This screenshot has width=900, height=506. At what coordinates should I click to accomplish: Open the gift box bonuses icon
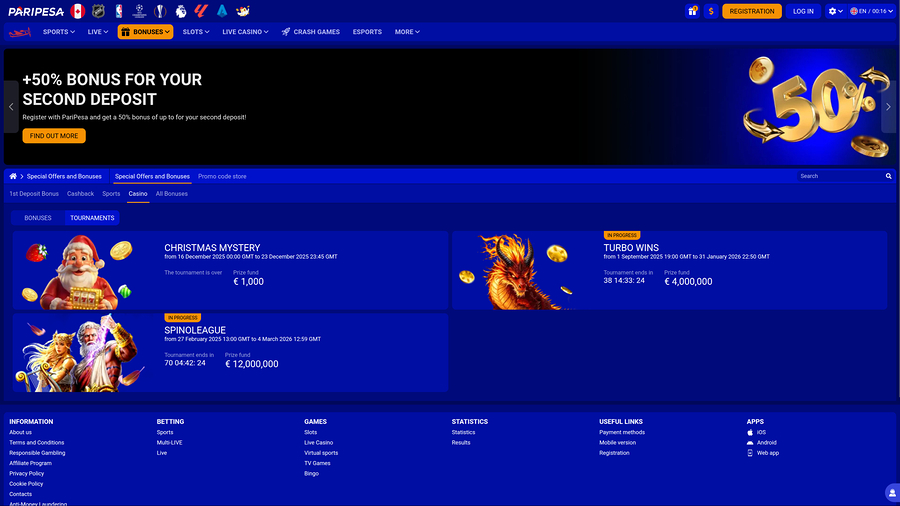(692, 11)
